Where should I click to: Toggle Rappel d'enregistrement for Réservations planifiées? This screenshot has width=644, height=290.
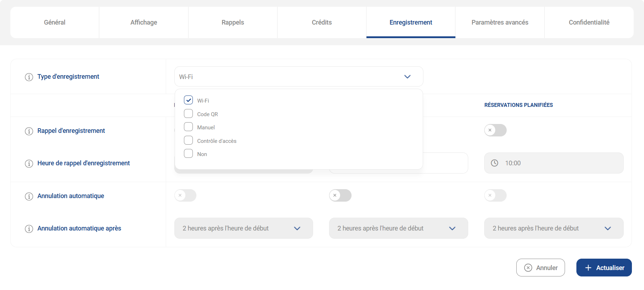point(495,130)
